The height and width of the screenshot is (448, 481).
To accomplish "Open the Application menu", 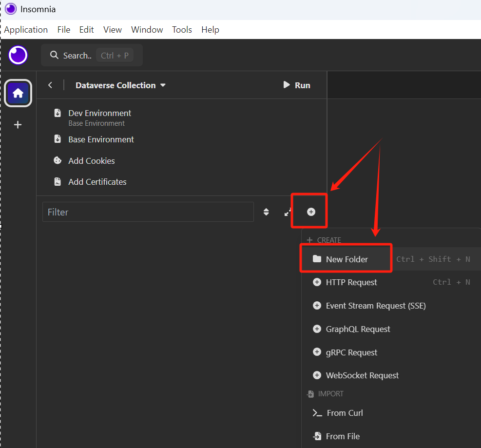I will click(26, 30).
